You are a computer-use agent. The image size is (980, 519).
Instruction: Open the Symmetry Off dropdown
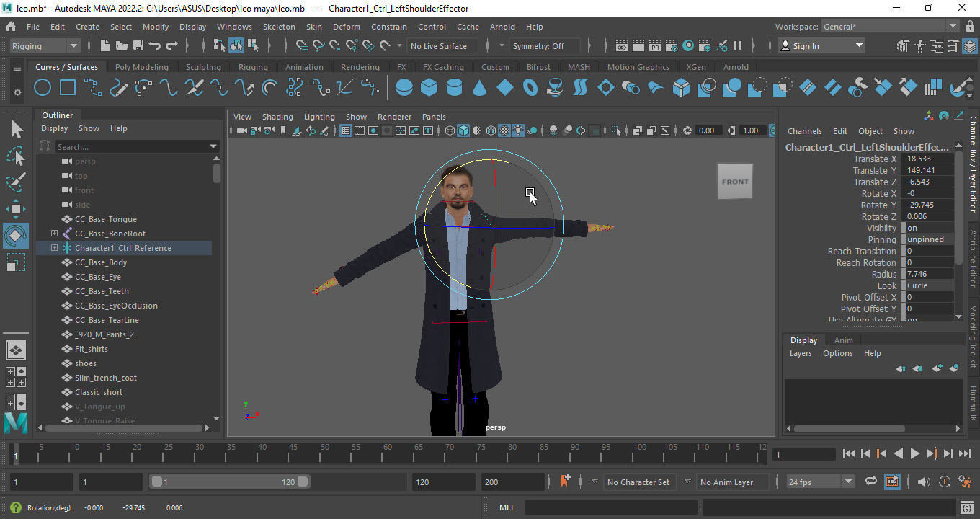(x=544, y=46)
